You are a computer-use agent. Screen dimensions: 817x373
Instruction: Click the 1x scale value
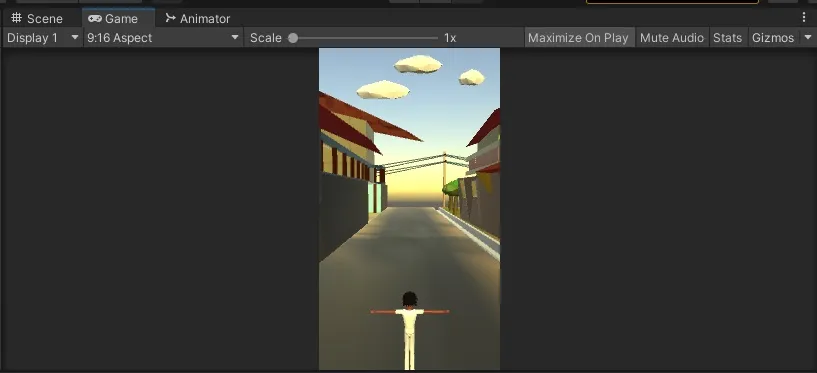coord(450,38)
